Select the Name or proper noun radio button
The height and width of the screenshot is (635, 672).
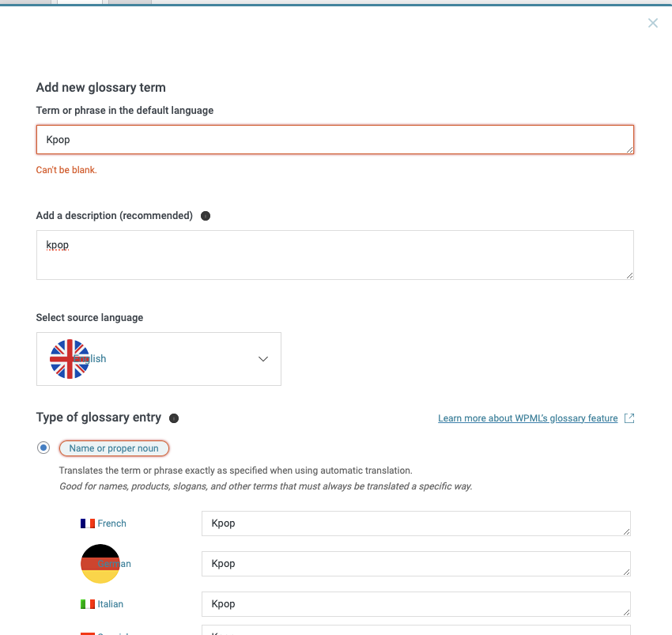(43, 448)
